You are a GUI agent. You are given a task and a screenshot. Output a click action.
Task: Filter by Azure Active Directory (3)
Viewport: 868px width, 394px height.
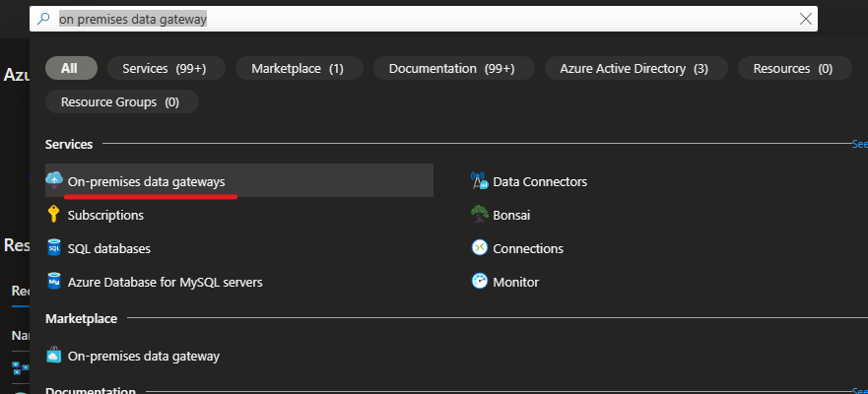click(x=636, y=68)
